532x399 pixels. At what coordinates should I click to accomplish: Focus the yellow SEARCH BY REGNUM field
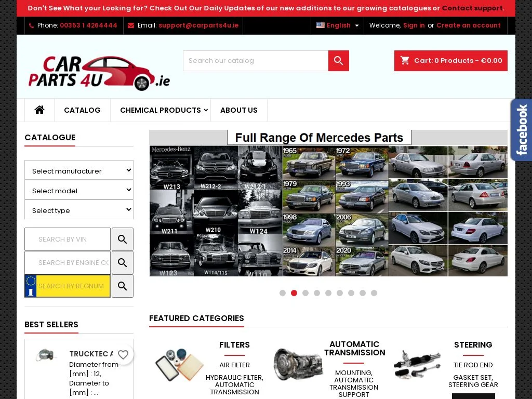click(68, 286)
